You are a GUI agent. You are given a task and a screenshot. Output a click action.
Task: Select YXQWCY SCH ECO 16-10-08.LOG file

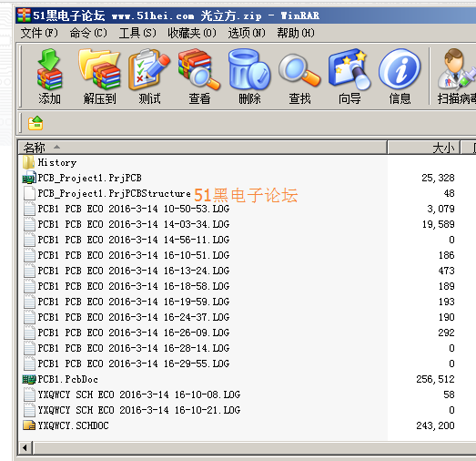(x=139, y=394)
